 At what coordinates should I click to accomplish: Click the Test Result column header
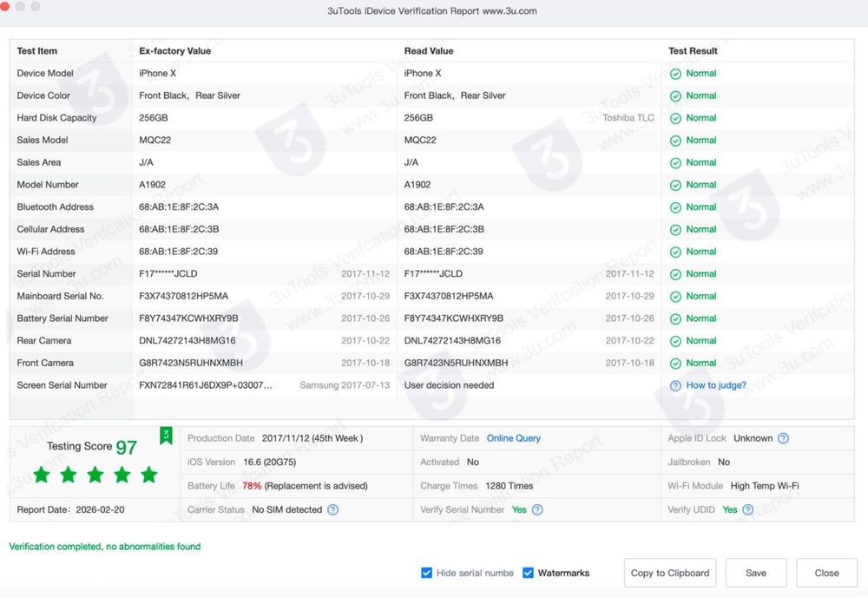(x=693, y=51)
